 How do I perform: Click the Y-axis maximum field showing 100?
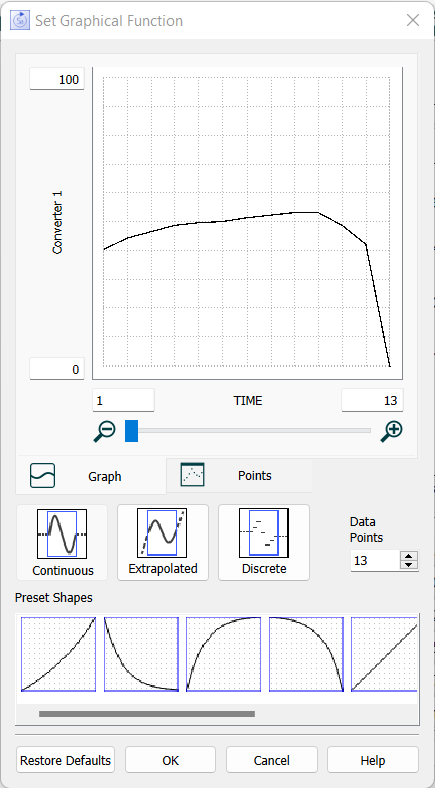click(57, 79)
